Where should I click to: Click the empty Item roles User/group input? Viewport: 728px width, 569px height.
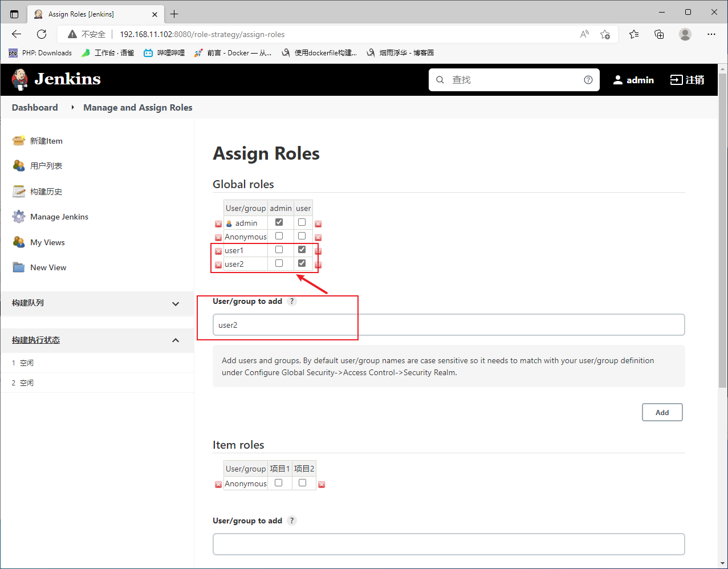pyautogui.click(x=449, y=544)
